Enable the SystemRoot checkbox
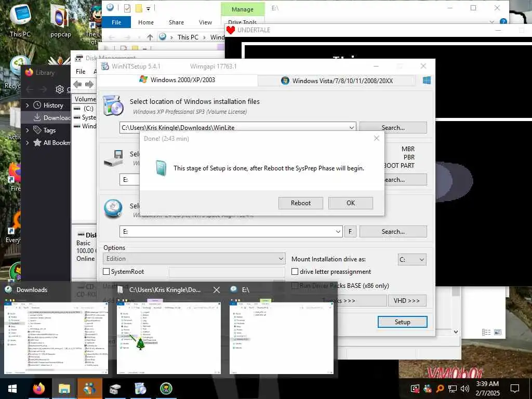 pyautogui.click(x=106, y=272)
